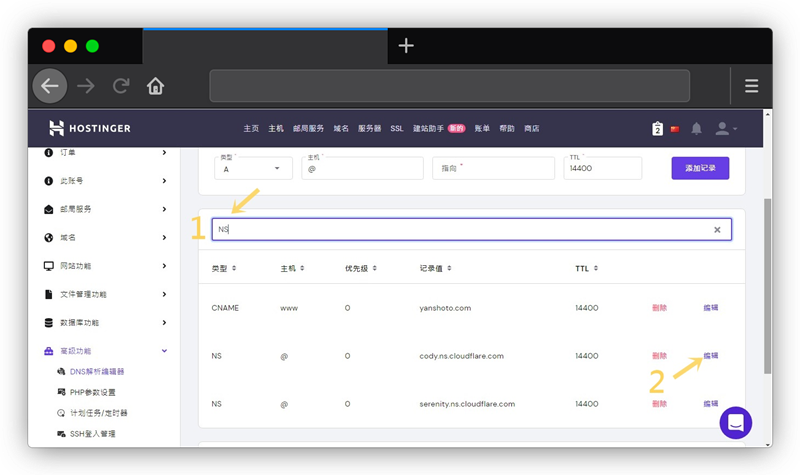Open the user profile avatar menu
The image size is (800, 475).
click(726, 129)
